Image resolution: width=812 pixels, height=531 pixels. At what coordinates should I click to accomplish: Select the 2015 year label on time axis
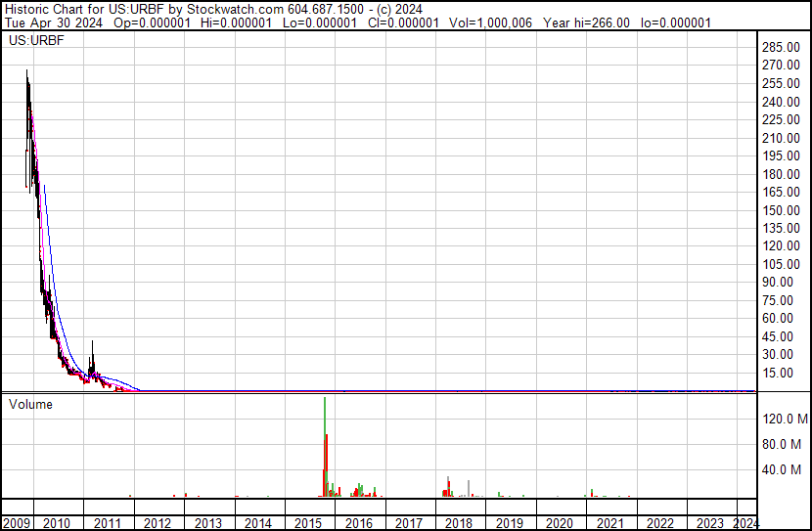coord(308,523)
